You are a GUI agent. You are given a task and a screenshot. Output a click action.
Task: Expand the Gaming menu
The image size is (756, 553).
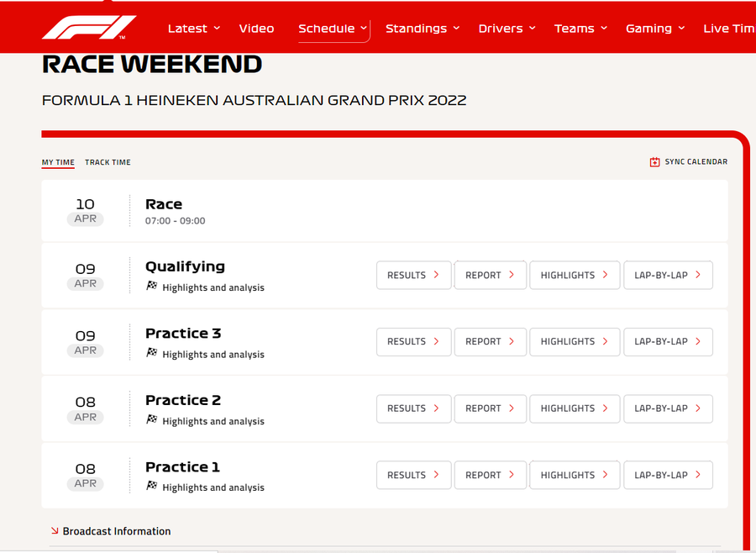click(655, 29)
